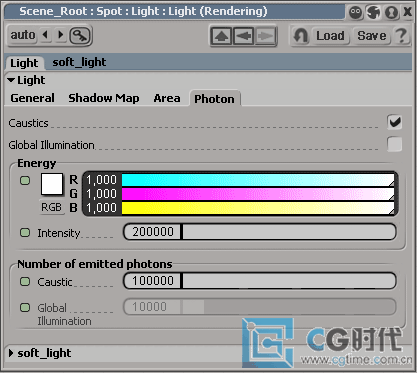The height and width of the screenshot is (373, 417).
Task: Click the forward arrow navigation button
Action: click(265, 36)
